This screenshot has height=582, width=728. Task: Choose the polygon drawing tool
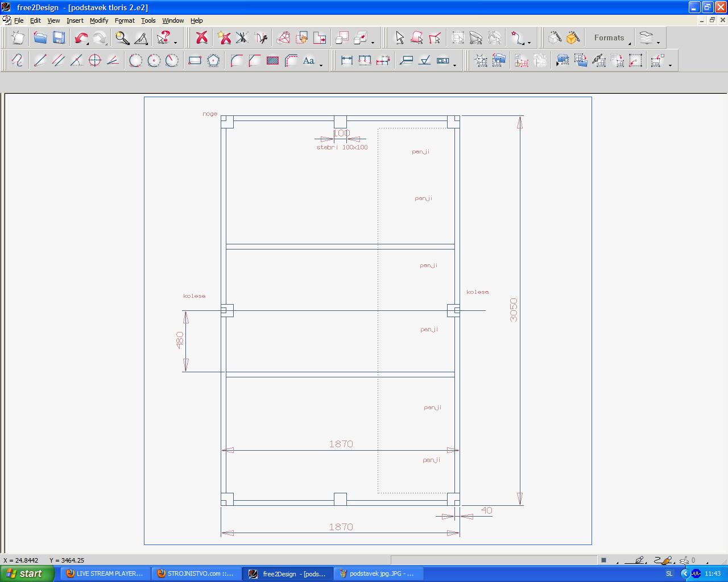[213, 60]
